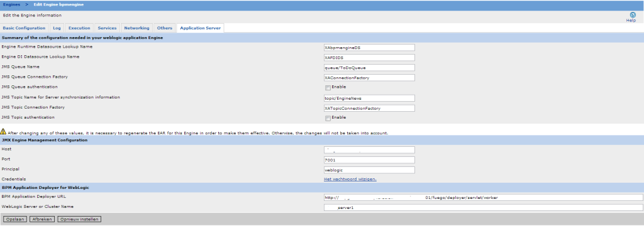
Task: Open the Services tab
Action: tap(107, 28)
